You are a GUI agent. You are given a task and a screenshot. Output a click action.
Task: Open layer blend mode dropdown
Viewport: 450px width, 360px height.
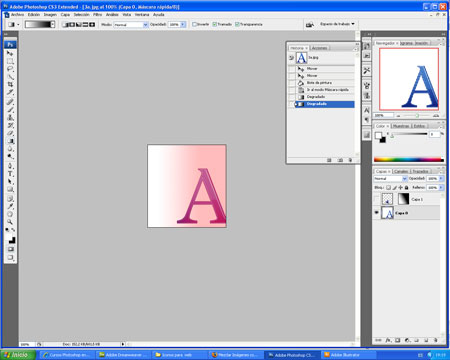(x=405, y=179)
